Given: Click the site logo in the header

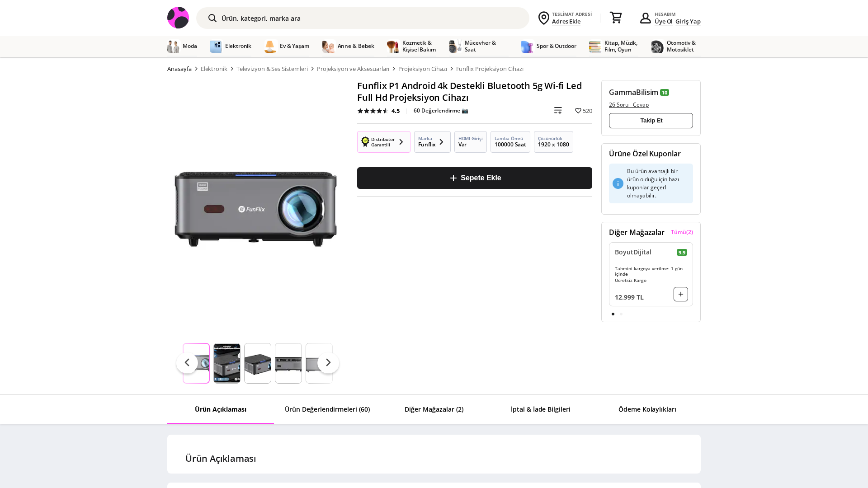Looking at the screenshot, I should [178, 18].
